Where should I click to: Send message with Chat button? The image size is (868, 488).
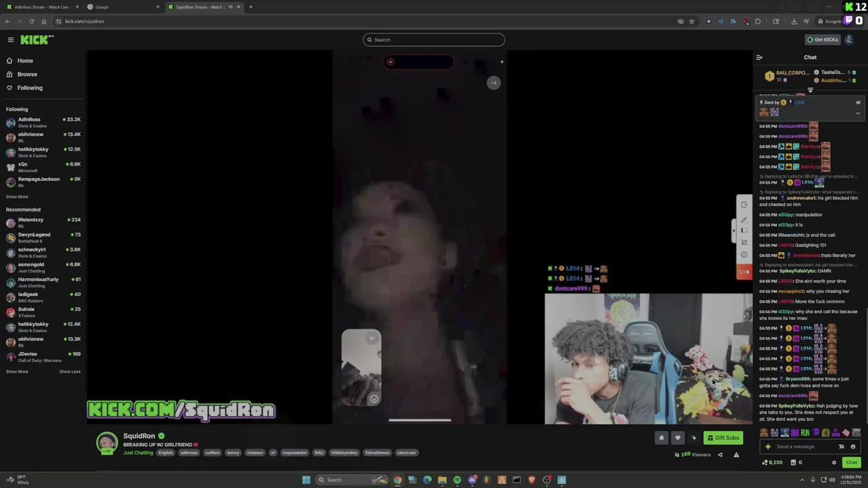[852, 463]
